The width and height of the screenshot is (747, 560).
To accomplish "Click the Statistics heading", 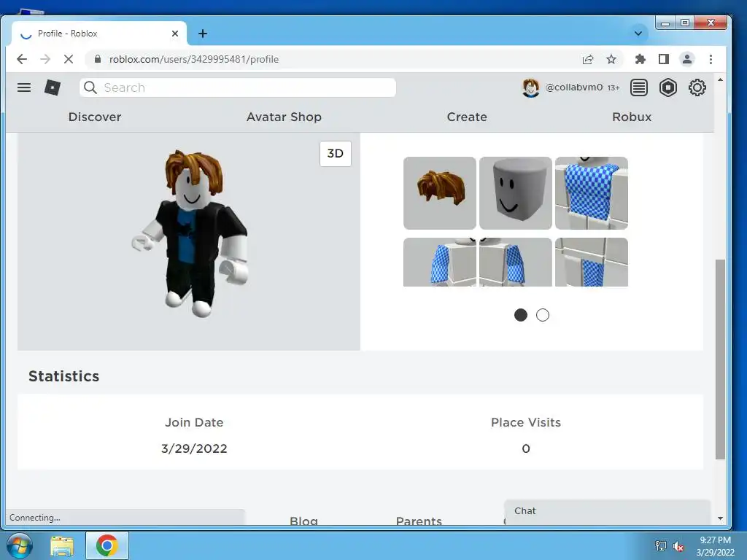I will [64, 376].
